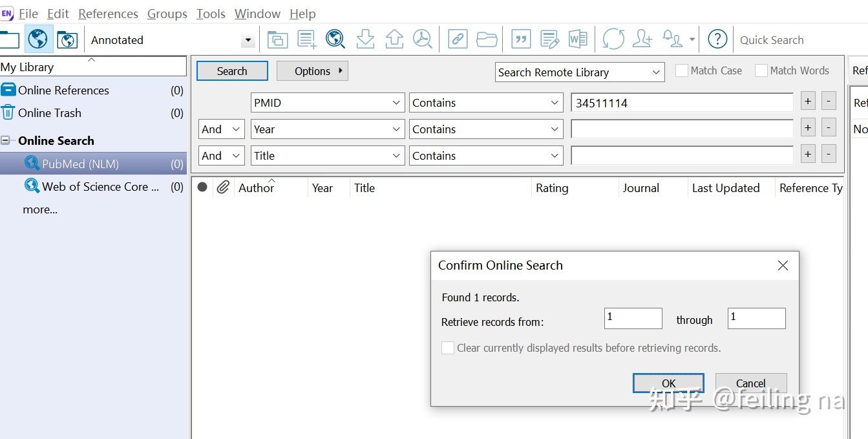Select Web of Science Core online search
The image size is (868, 439).
click(x=93, y=187)
